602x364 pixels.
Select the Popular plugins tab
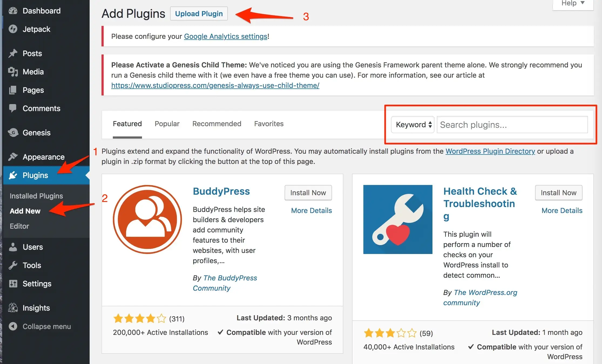click(167, 123)
